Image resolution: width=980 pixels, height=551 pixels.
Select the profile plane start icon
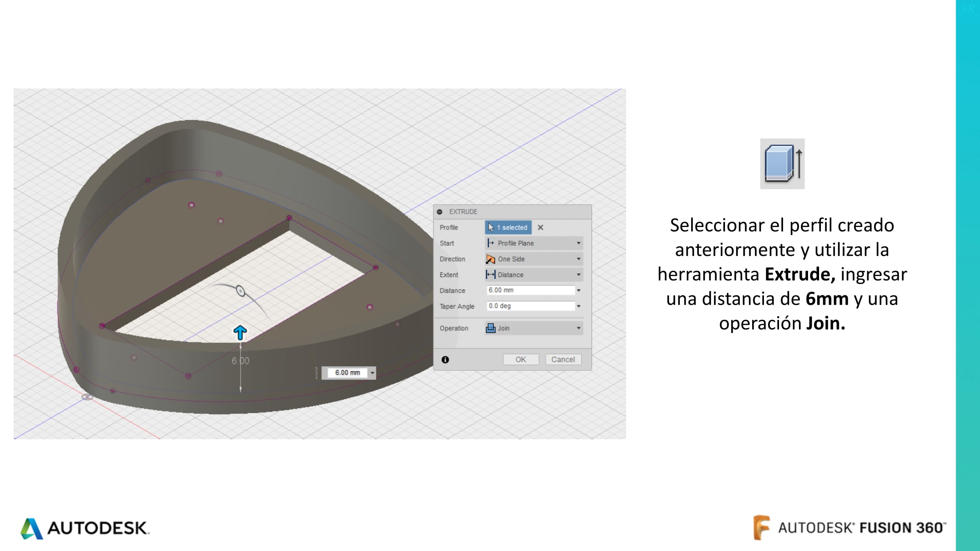tap(490, 243)
